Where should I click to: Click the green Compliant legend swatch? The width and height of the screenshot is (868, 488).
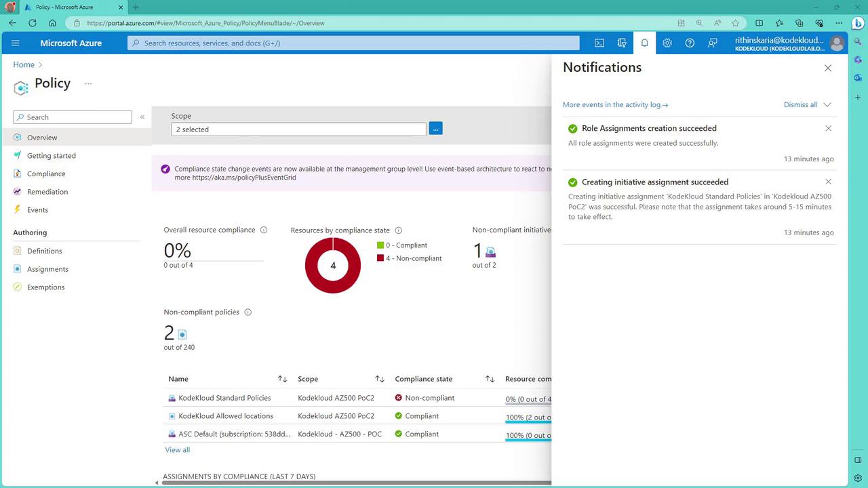click(x=380, y=245)
